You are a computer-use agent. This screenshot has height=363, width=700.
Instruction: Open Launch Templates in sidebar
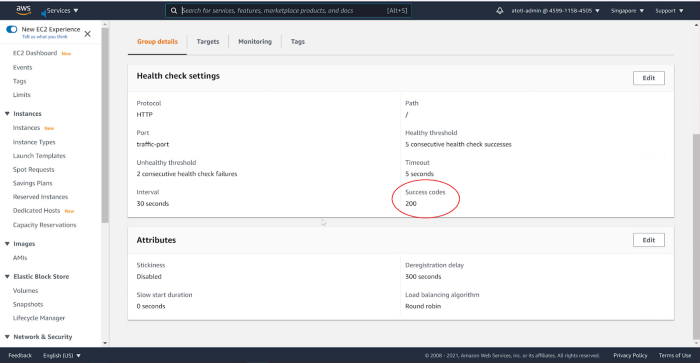click(39, 156)
